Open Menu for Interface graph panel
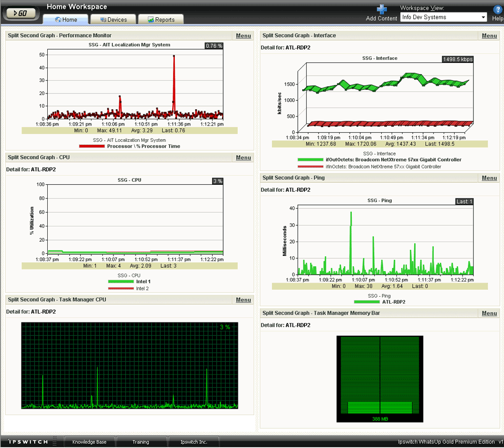 [489, 36]
